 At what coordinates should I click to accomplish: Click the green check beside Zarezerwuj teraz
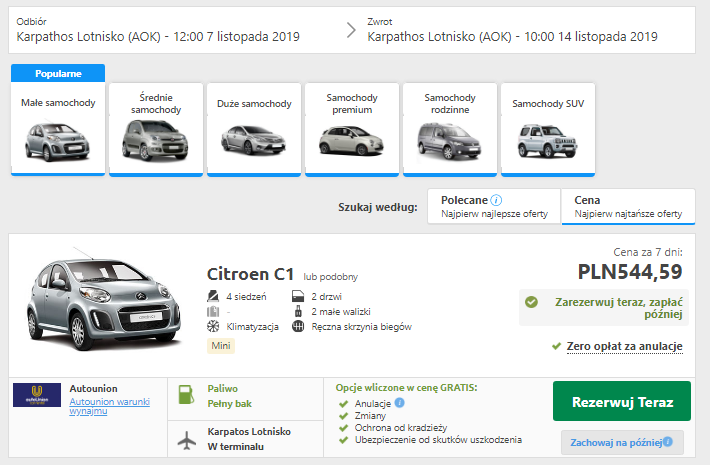tap(531, 302)
